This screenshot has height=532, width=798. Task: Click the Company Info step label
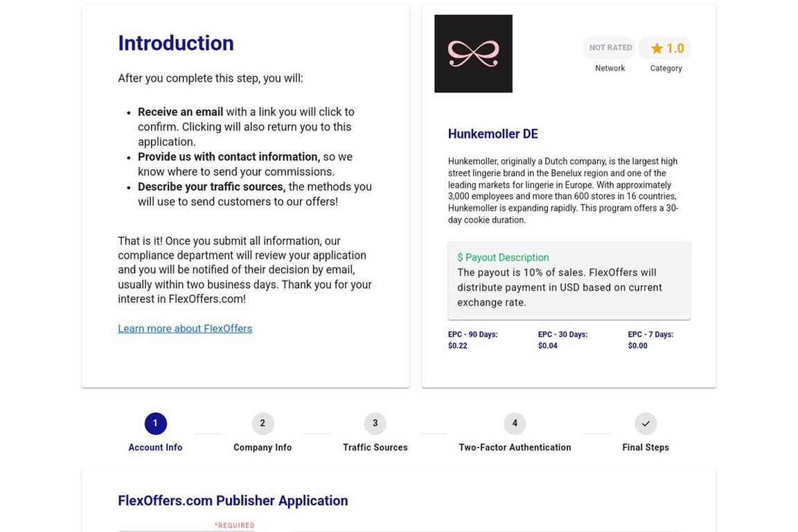tap(263, 447)
